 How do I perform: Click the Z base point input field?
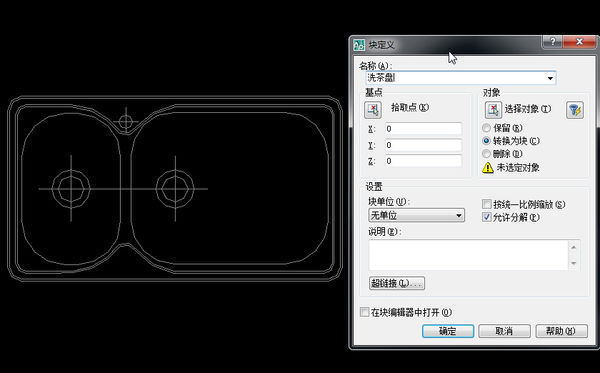point(422,161)
